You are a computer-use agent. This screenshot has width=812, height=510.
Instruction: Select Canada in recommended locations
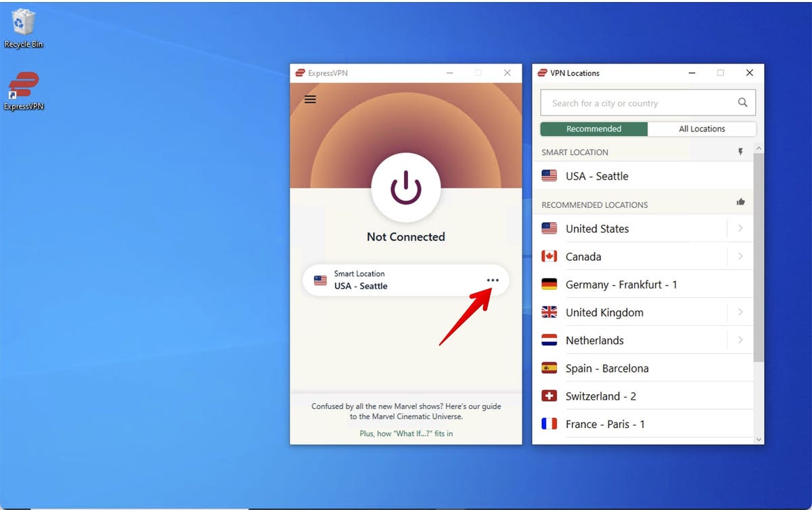coord(643,257)
